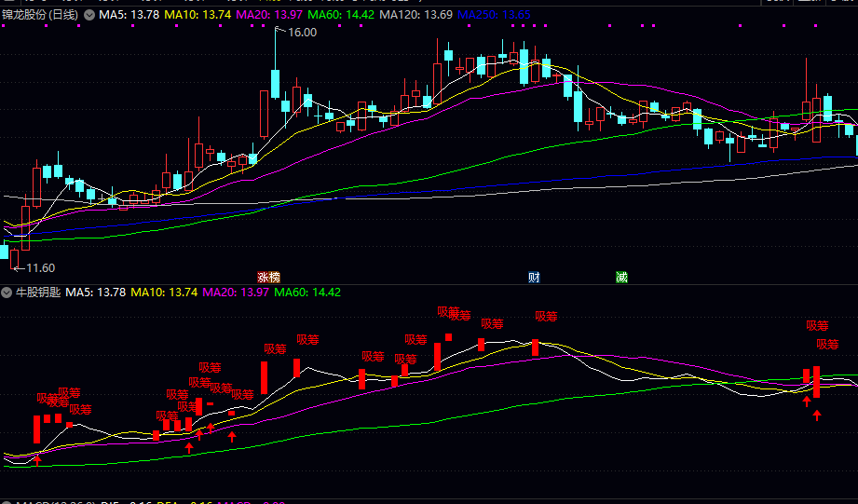The height and width of the screenshot is (504, 858).
Task: Click the lowest candle marked 11.60
Action: 15,259
